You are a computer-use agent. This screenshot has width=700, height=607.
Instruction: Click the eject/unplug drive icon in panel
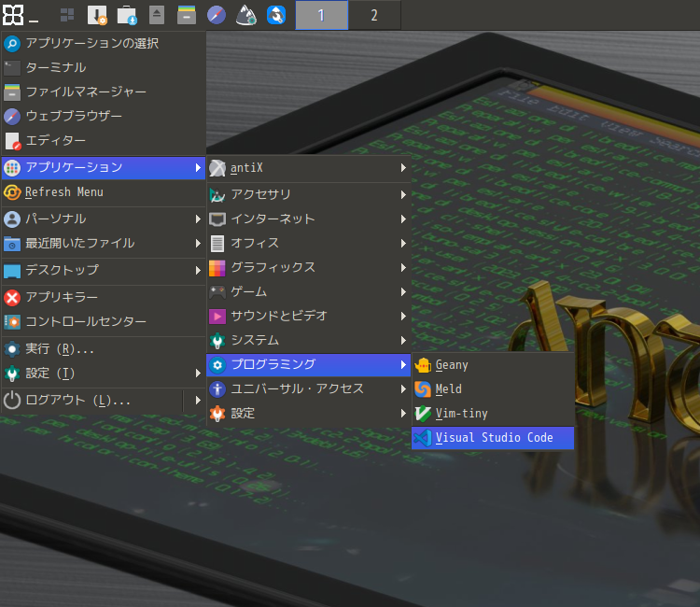pos(157,15)
